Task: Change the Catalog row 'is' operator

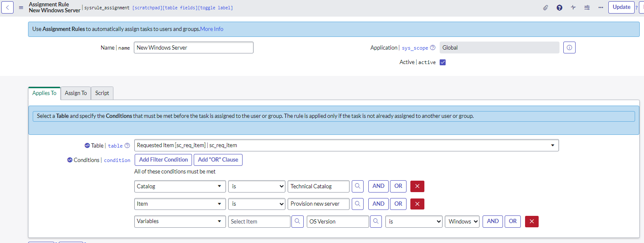Action: (x=257, y=186)
